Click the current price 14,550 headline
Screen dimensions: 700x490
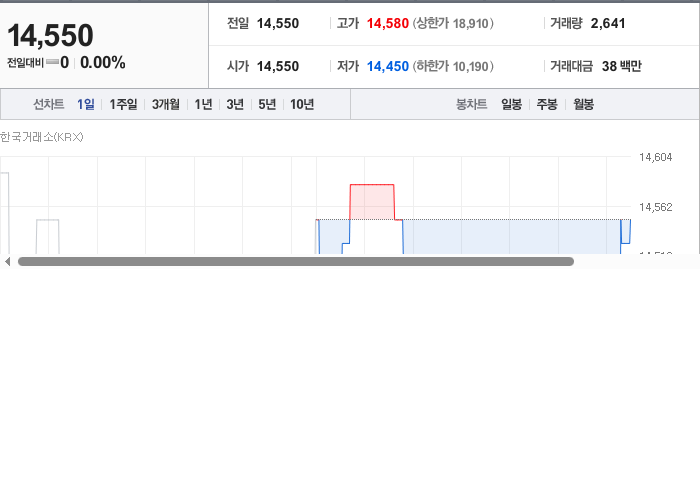50,35
